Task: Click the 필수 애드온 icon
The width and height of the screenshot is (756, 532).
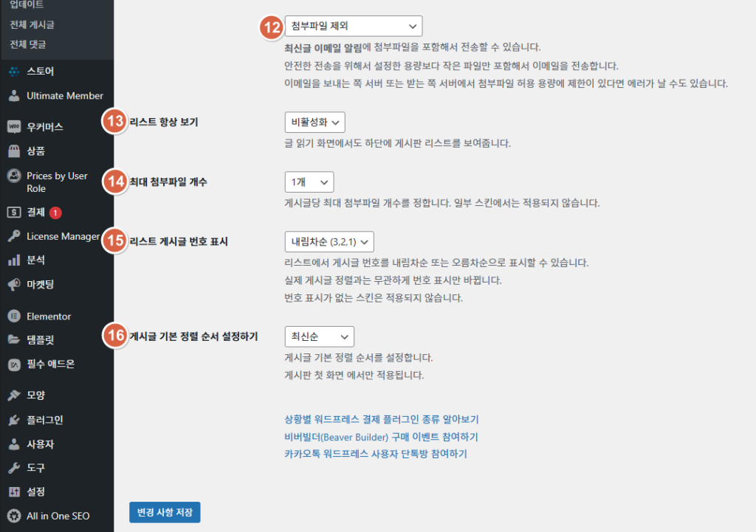Action: pyautogui.click(x=14, y=365)
